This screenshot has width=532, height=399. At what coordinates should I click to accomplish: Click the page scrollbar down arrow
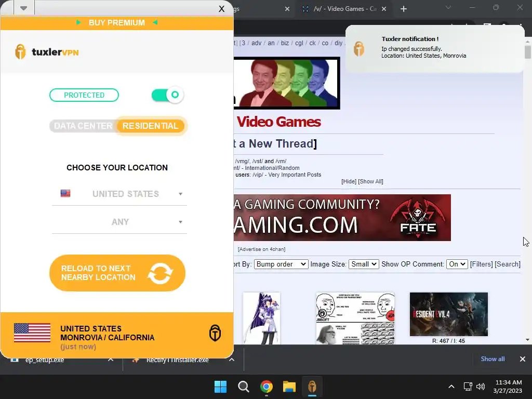click(x=528, y=340)
